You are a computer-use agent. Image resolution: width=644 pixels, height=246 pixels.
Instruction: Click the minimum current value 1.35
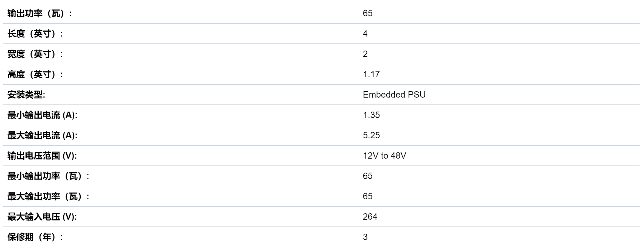pyautogui.click(x=371, y=115)
